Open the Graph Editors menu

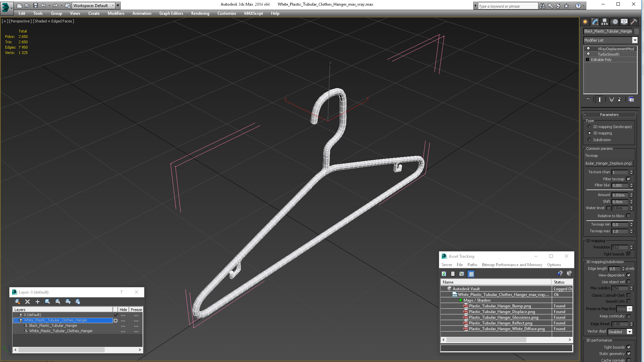[x=171, y=13]
